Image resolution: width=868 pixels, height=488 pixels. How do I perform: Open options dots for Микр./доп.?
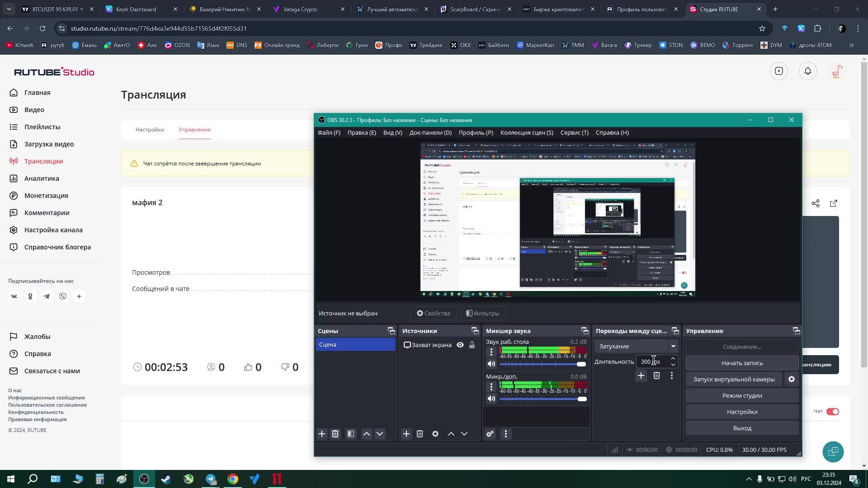click(491, 386)
